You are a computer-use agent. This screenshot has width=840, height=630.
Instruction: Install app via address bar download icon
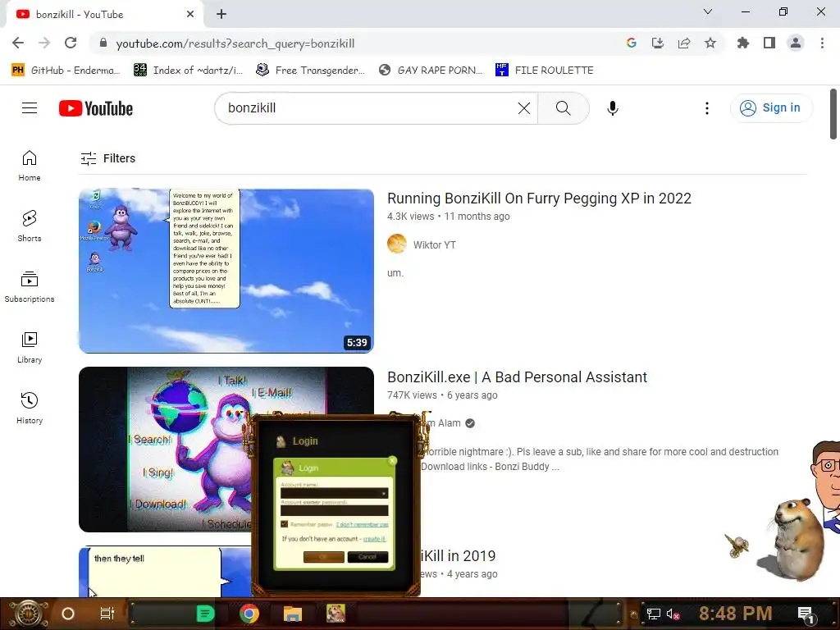[657, 43]
